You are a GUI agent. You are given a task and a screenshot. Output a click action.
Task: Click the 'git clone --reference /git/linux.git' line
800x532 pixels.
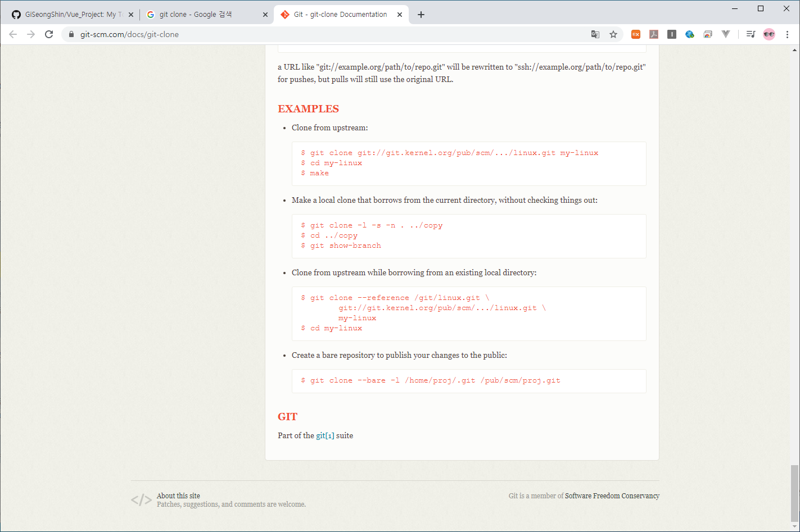coord(395,298)
